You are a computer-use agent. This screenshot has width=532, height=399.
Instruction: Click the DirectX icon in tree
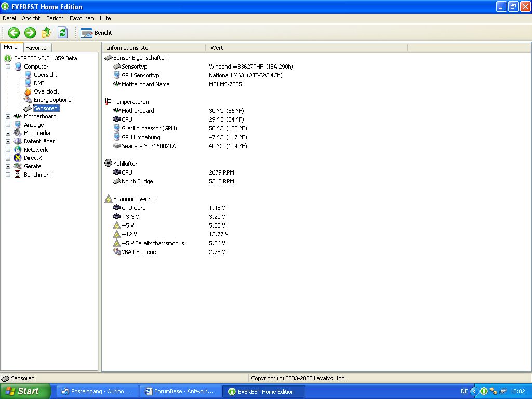click(18, 158)
